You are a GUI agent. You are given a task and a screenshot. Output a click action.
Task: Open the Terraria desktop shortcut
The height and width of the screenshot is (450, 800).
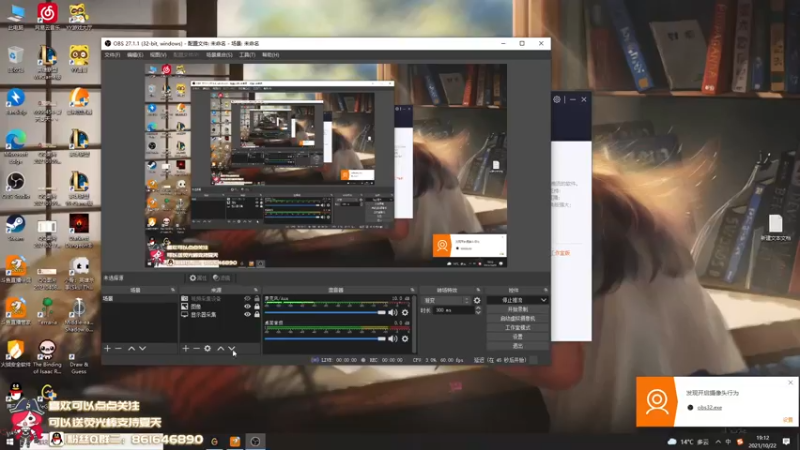click(47, 311)
